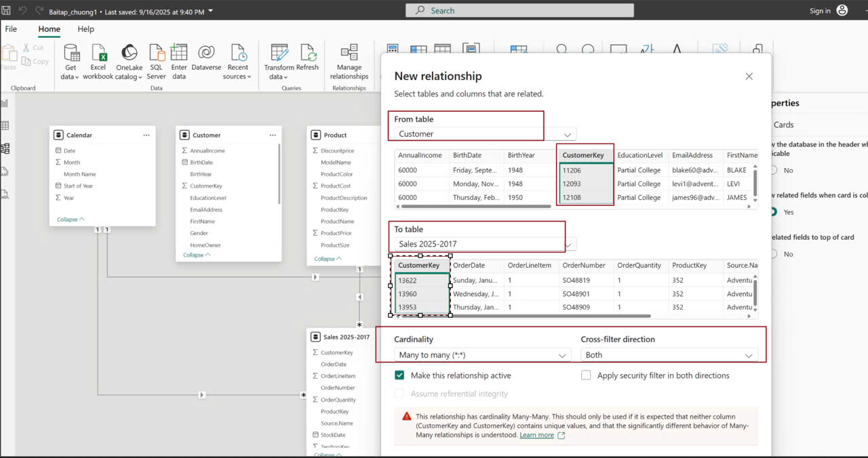Switch to the Help tab
Viewport: 868px width, 458px height.
(x=85, y=29)
